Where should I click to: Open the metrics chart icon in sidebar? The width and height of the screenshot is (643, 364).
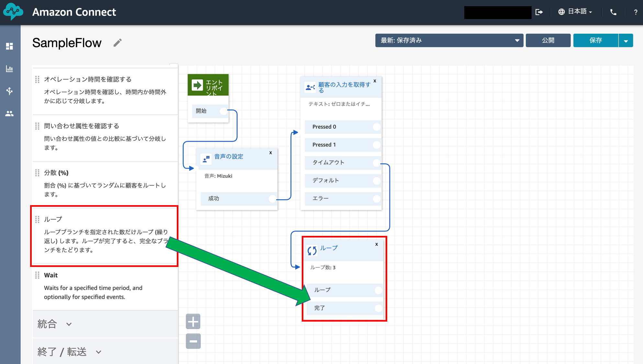coord(9,69)
